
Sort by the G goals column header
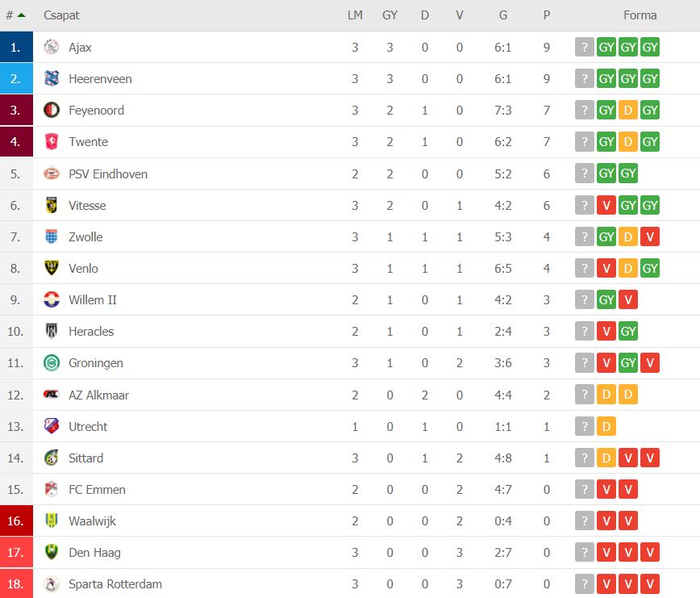(x=503, y=15)
